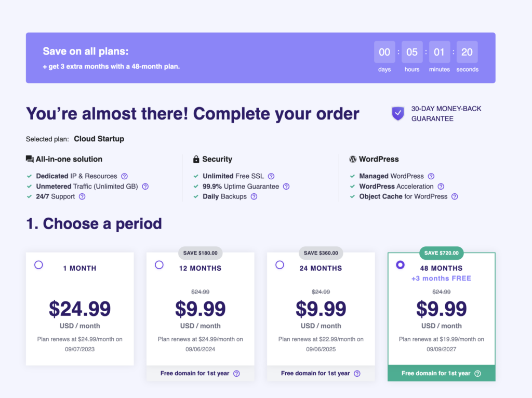This screenshot has width=532, height=398.
Task: Click help icon next to Dedicated IP & Resources
Action: (x=125, y=176)
